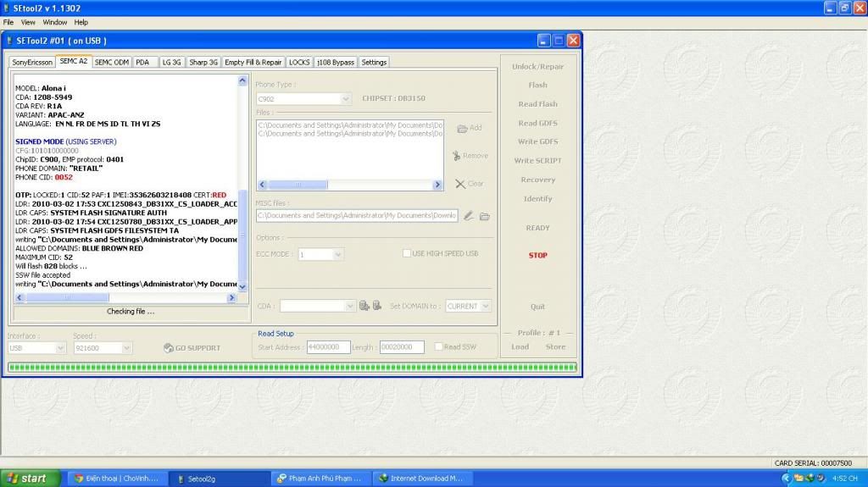868x487 pixels.
Task: Click the Identify button
Action: click(x=538, y=199)
